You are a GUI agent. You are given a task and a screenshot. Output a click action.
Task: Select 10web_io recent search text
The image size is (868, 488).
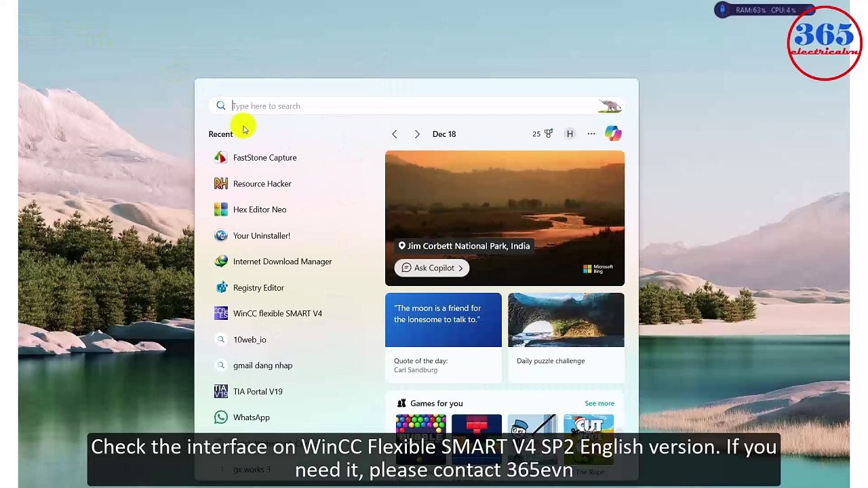[x=250, y=340]
